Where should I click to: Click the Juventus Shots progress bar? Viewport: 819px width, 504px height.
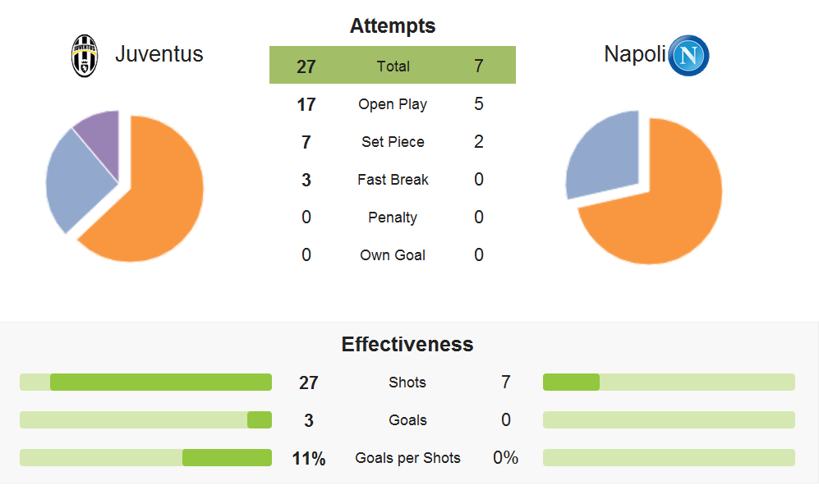pos(145,382)
